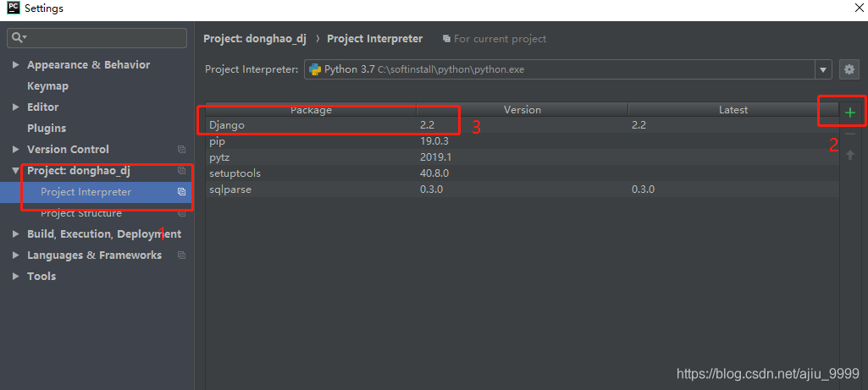Sort by the Package column header

311,109
